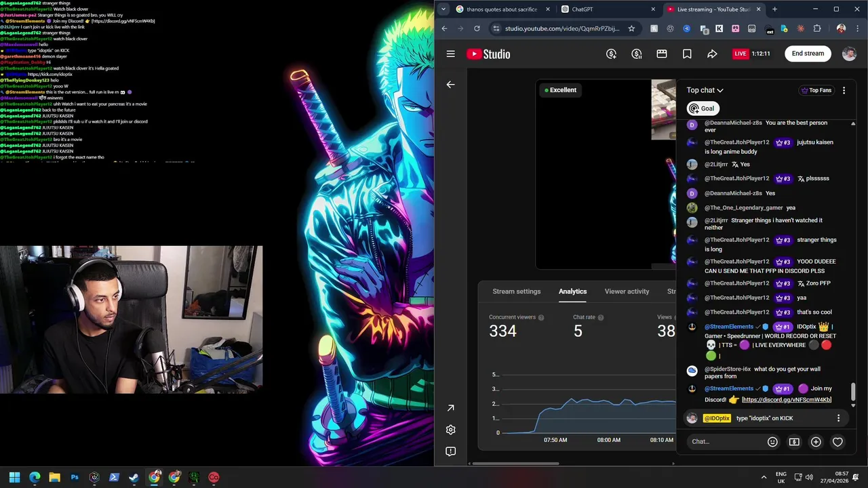Viewport: 868px width, 488px height.
Task: Open the dollar-plus monetization icon in Studio header
Action: [x=611, y=54]
